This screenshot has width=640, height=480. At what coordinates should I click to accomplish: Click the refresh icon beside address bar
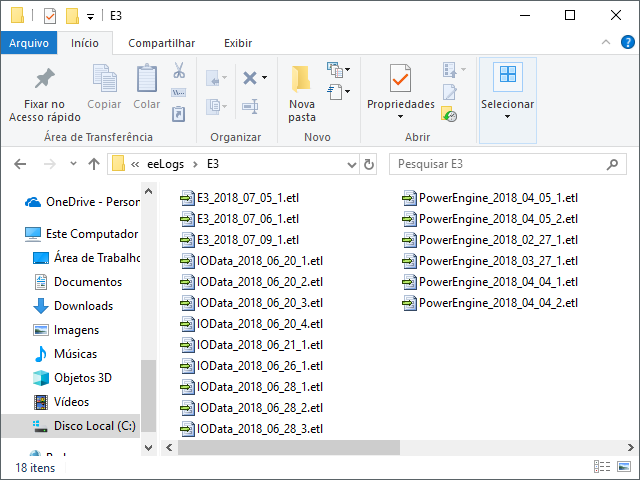coord(369,164)
